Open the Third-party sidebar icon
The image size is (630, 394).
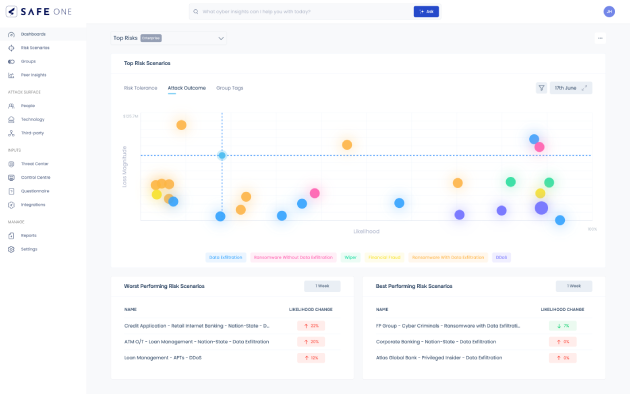coord(11,133)
